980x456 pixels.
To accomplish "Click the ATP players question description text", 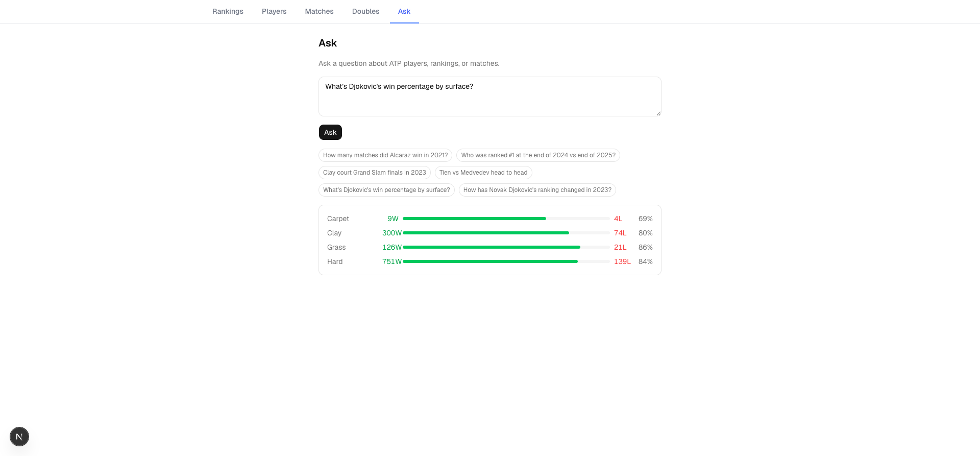I will point(409,63).
